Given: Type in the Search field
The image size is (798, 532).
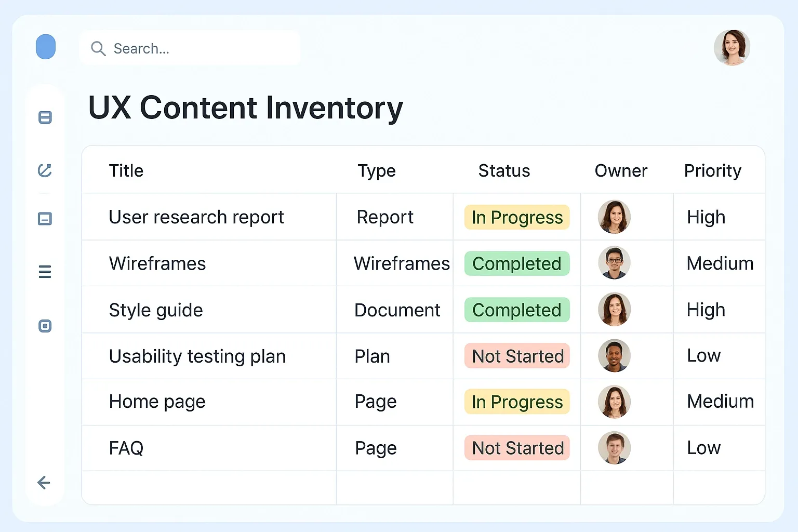Looking at the screenshot, I should 197,48.
